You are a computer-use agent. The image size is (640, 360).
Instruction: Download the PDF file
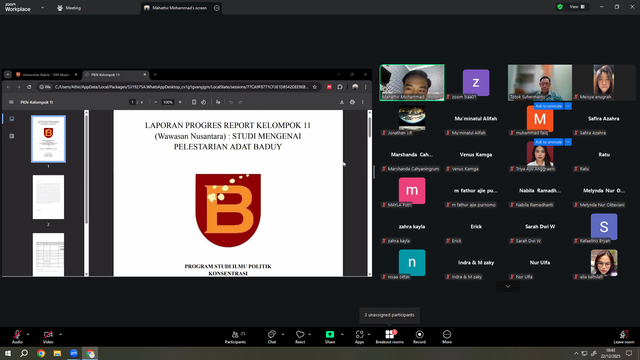[342, 102]
